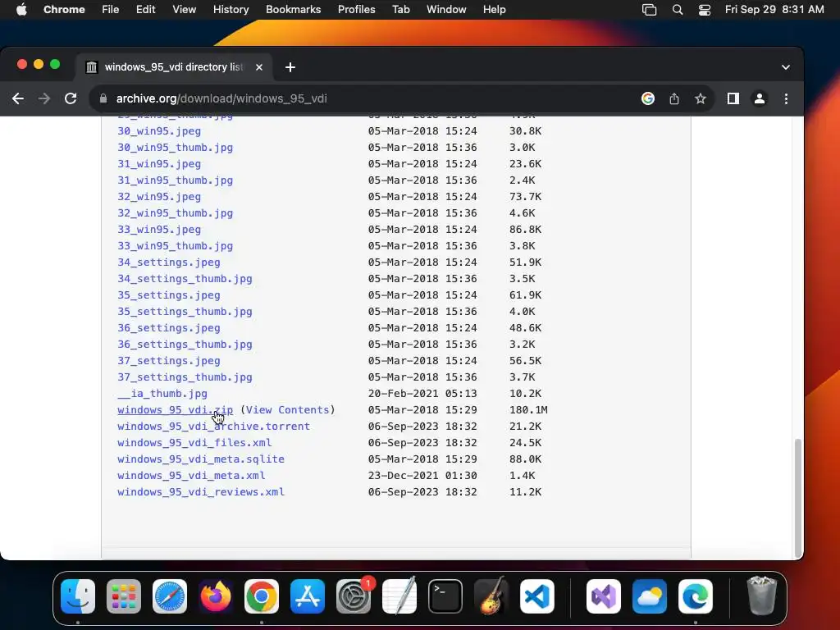This screenshot has height=630, width=840.
Task: Open windows_95_vdi_files.xml link
Action: [194, 442]
